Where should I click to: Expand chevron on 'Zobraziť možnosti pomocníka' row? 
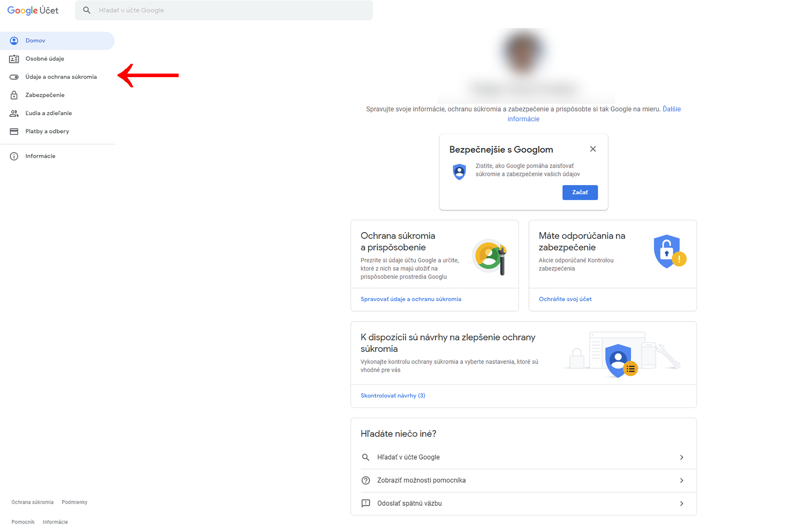(682, 481)
